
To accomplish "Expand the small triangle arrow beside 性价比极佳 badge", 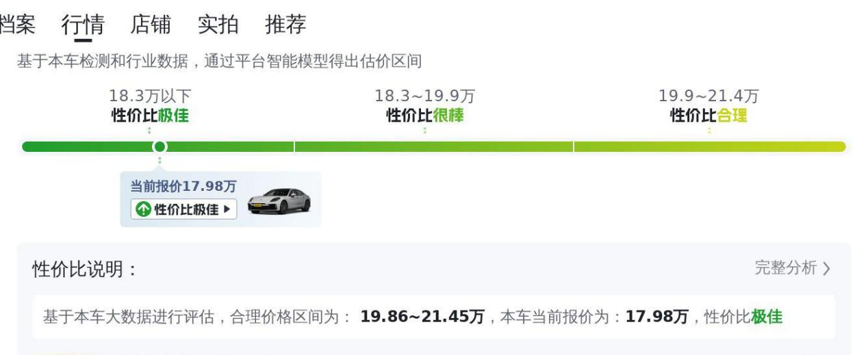I will (x=226, y=209).
